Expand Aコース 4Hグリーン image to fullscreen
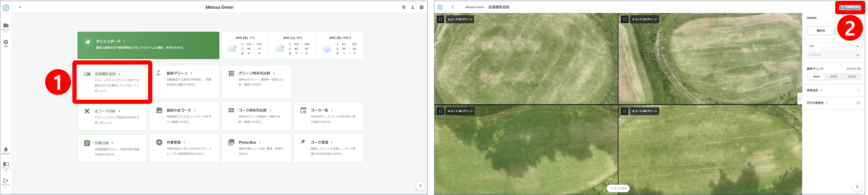868x195 pixels. point(624,111)
